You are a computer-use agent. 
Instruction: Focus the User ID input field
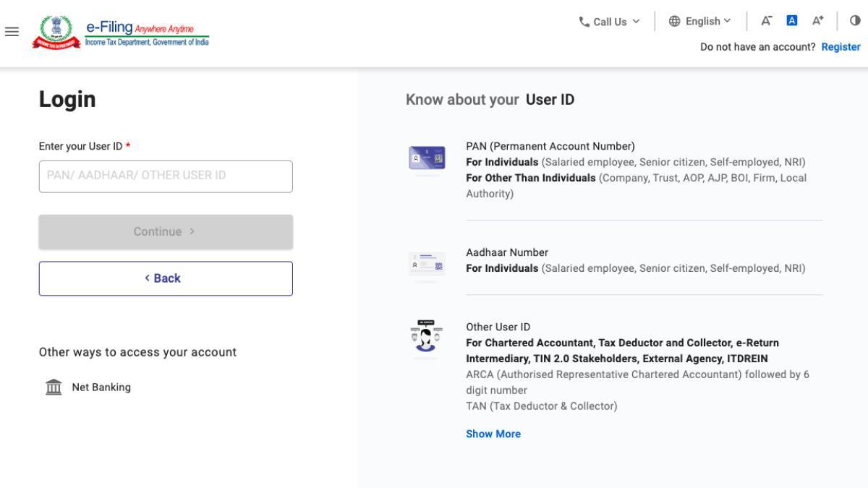[x=166, y=176]
